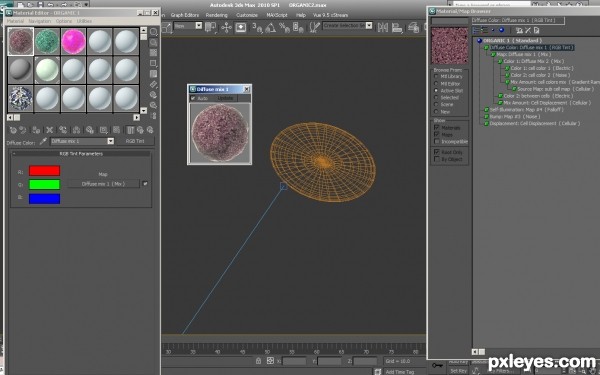Select Mtl Library radio button
This screenshot has height=375, width=600.
436,77
